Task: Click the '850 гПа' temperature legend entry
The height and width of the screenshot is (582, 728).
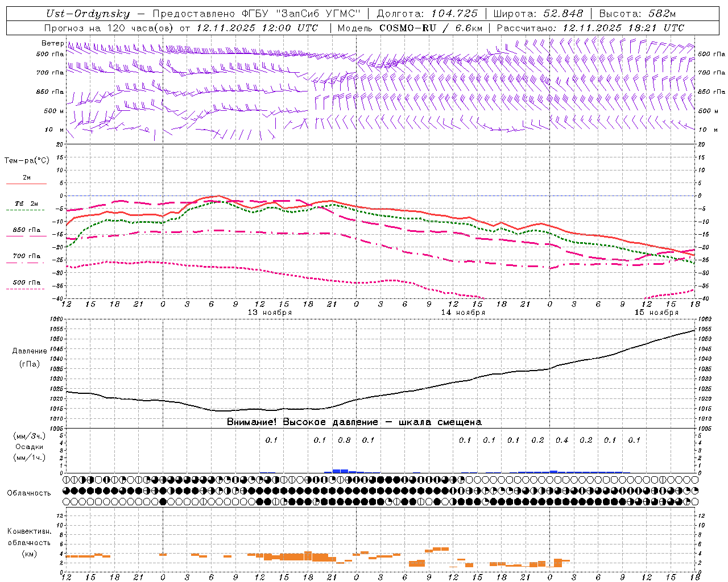Action: [26, 230]
